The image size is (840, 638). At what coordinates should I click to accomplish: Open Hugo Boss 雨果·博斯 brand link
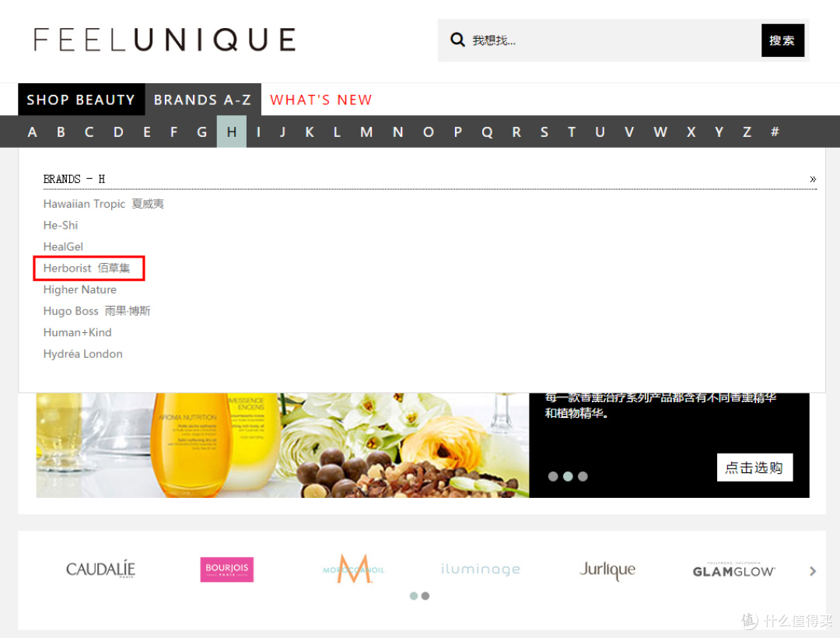97,310
